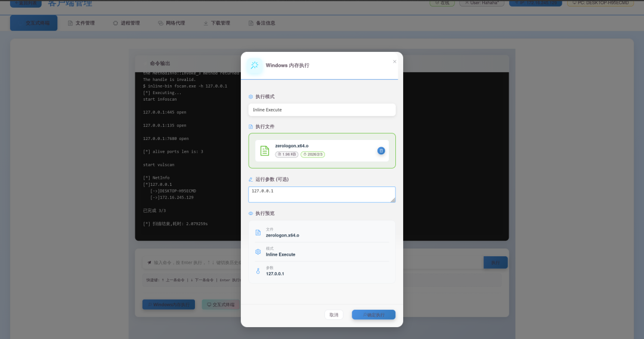Click the file icon in preview 文件 row

coord(258,233)
